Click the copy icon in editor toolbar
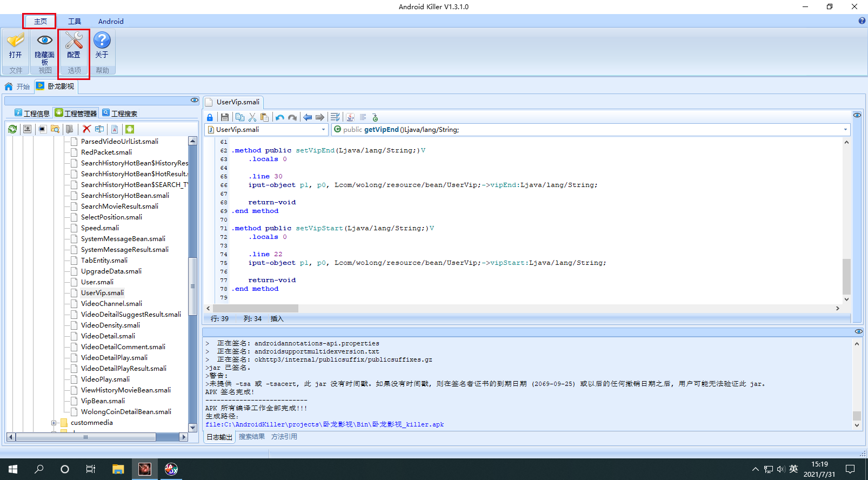This screenshot has width=868, height=480. click(240, 117)
